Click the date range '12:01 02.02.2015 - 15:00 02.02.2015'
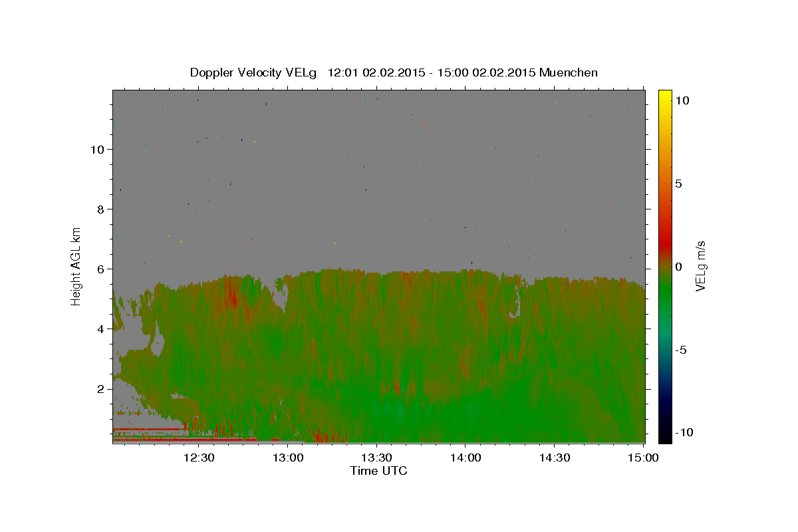The height and width of the screenshot is (532, 798). (432, 72)
